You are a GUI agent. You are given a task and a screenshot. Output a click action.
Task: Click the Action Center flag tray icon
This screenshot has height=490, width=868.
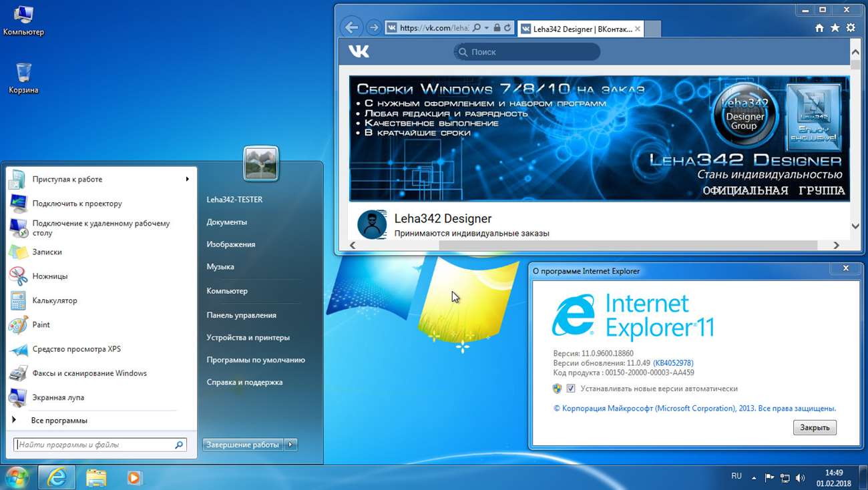click(x=769, y=478)
